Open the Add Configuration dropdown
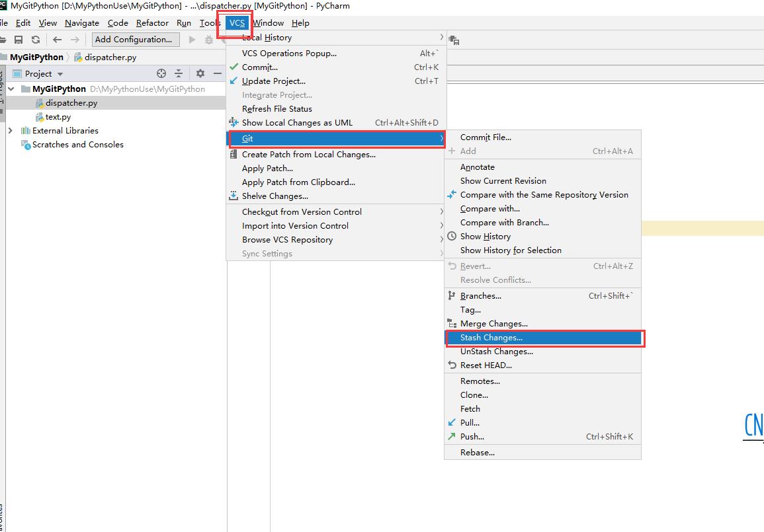 136,40
